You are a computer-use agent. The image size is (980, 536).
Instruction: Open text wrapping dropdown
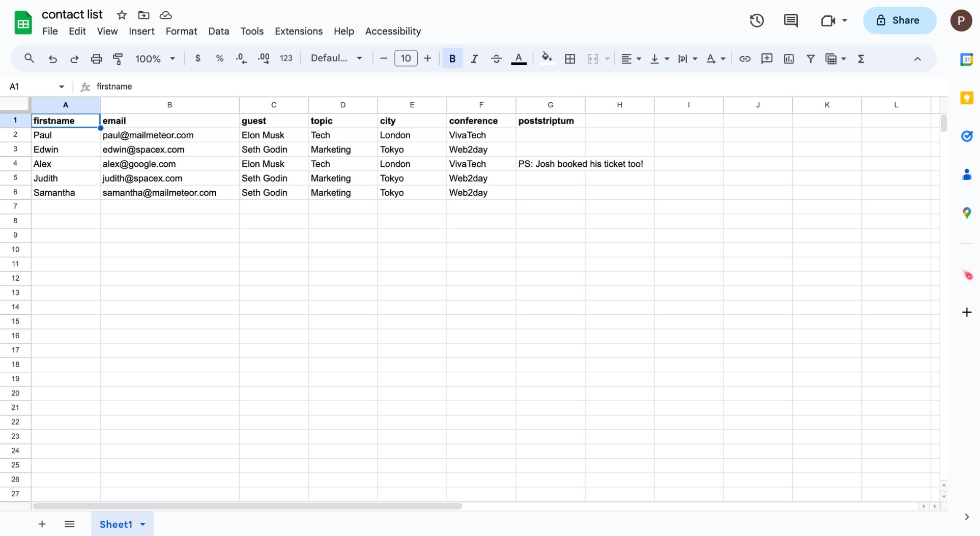pyautogui.click(x=687, y=58)
